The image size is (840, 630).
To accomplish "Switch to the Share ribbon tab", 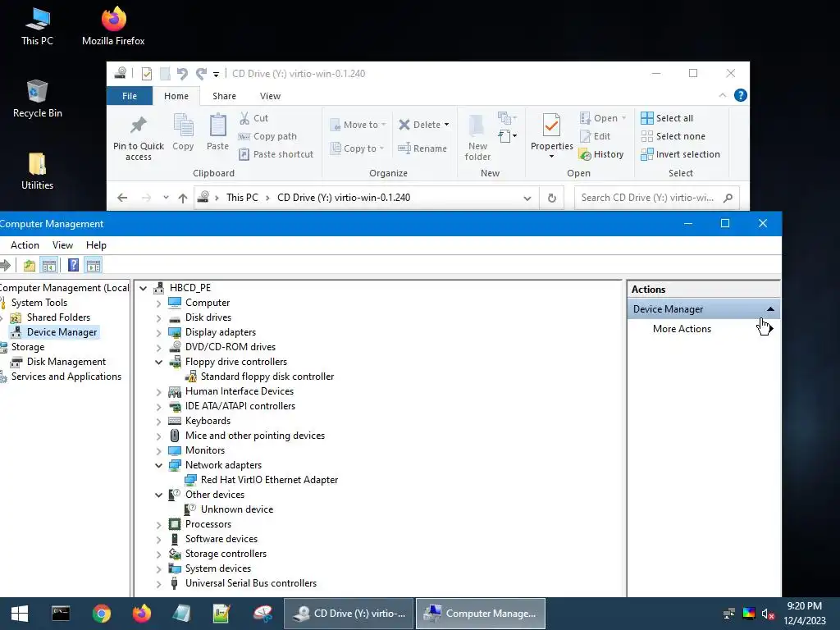I will click(x=224, y=96).
